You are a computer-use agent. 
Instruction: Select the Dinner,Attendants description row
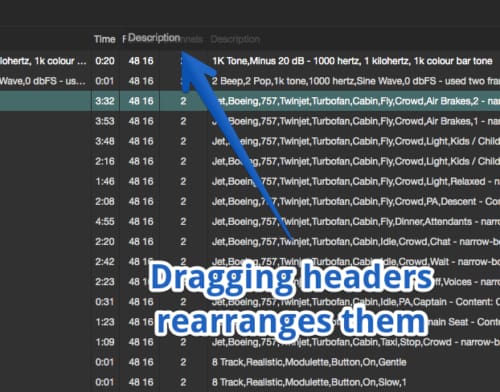250,221
